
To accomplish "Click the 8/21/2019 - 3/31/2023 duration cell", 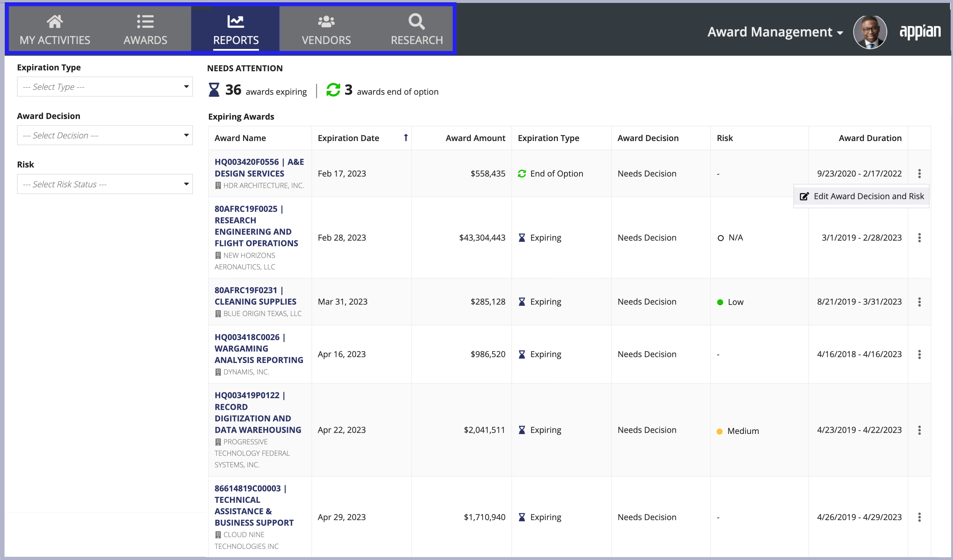I will [x=859, y=302].
